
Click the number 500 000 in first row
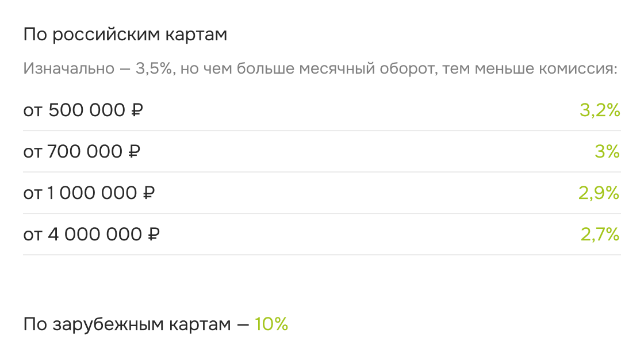click(x=87, y=110)
